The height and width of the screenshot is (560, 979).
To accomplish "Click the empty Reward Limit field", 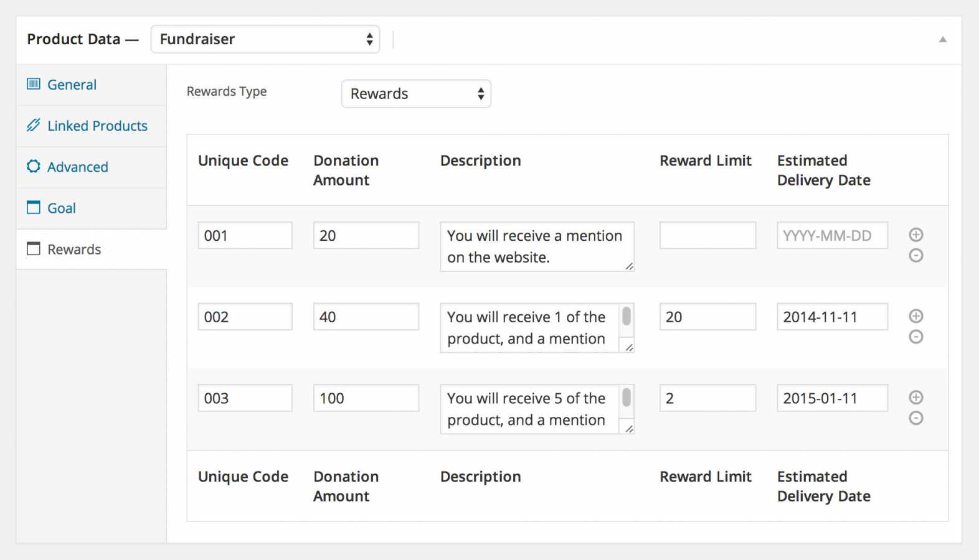I will click(x=707, y=235).
